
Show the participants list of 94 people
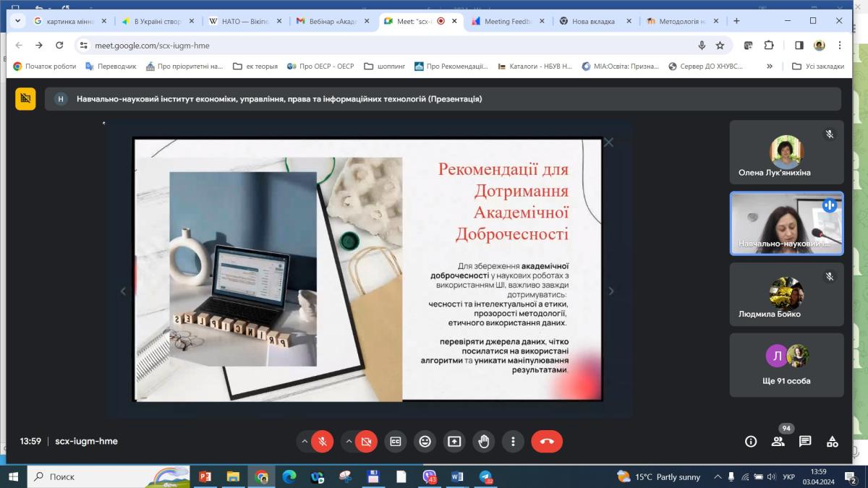click(778, 441)
